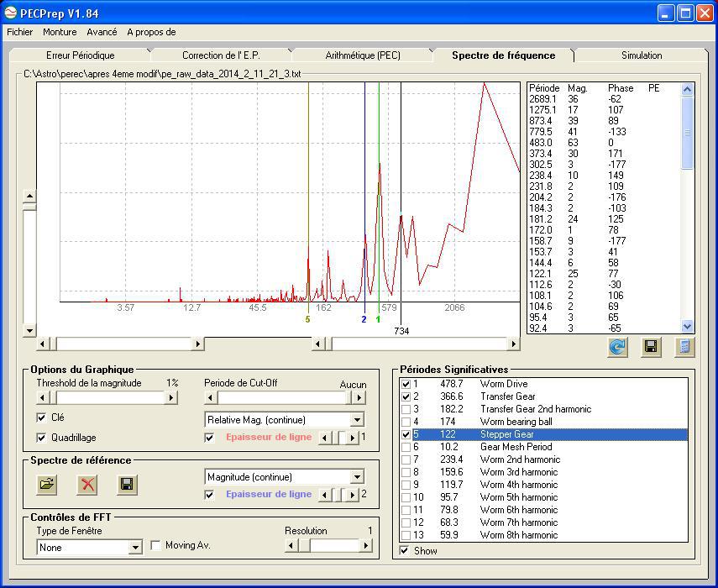
Task: Check Worm bearing ball period 174
Action: point(406,422)
